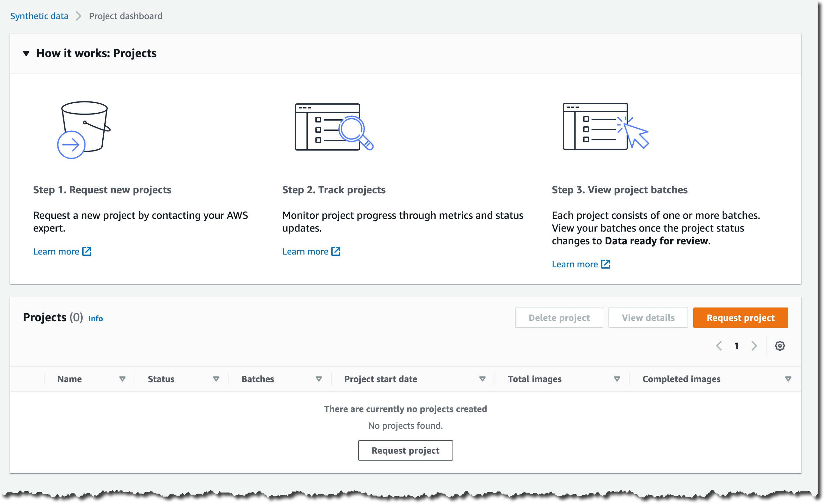Go to previous page arrow
Viewport: 824px width, 504px height.
point(719,346)
